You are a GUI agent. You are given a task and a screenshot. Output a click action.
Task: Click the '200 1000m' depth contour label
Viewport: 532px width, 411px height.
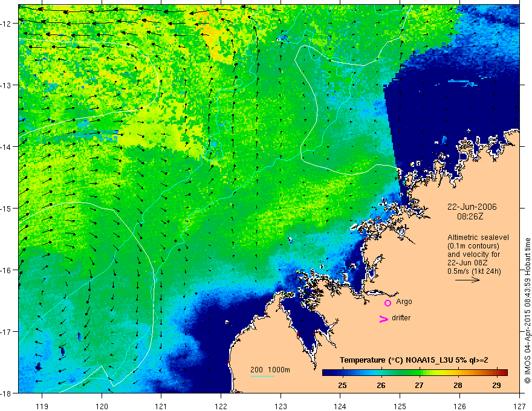click(270, 370)
